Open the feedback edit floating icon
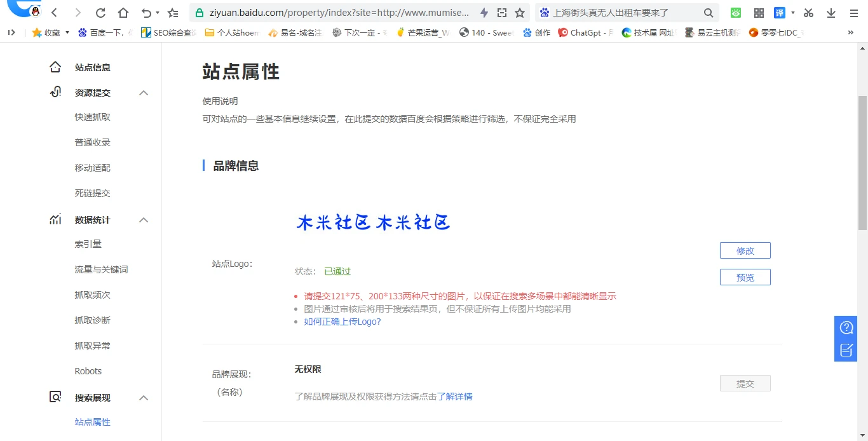 coord(846,350)
